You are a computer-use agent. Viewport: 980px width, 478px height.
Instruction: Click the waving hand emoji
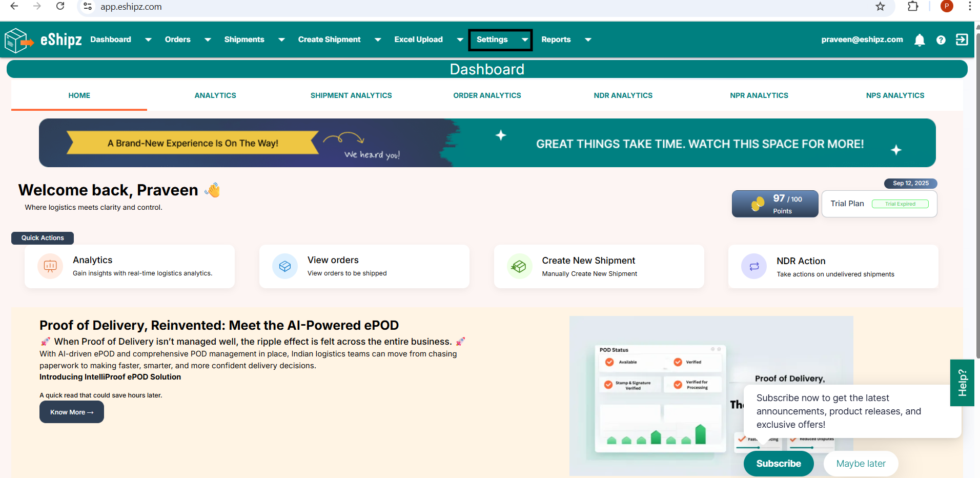tap(212, 190)
